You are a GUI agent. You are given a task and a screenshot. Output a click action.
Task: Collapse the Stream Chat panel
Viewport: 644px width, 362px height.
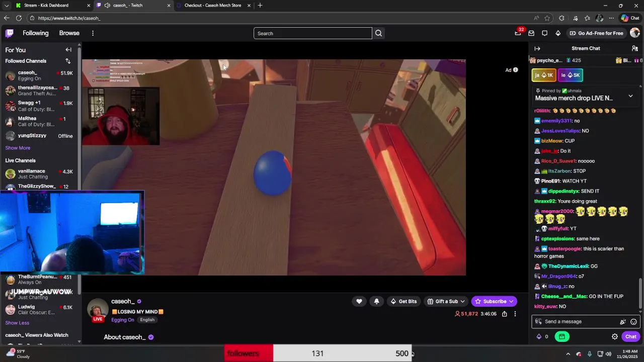(x=537, y=48)
